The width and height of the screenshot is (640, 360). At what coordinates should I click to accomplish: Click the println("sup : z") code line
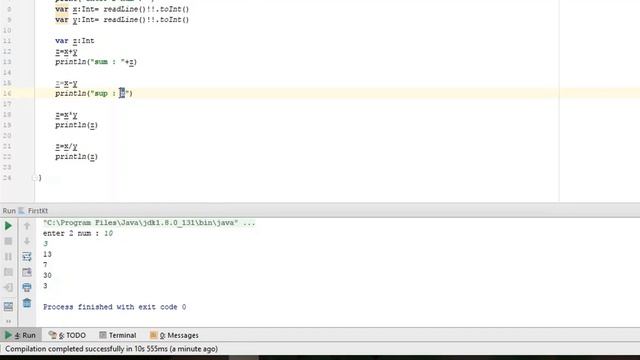pyautogui.click(x=94, y=93)
